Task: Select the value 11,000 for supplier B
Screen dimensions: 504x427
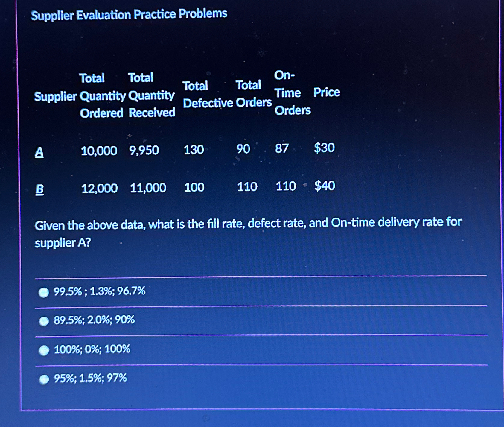Action: click(148, 188)
